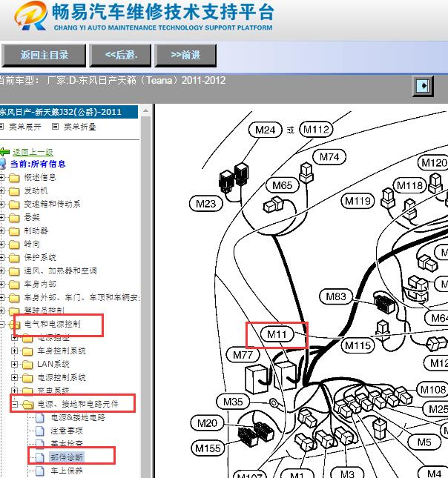Screen dimensions: 448x478
Task: Select 菜单展开 to expand the menu
Action: click(24, 127)
